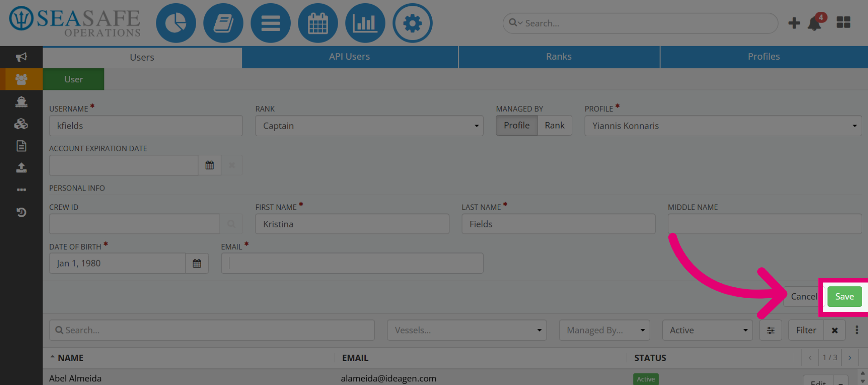Open the history sidebar icon
This screenshot has width=868, height=385.
click(21, 212)
